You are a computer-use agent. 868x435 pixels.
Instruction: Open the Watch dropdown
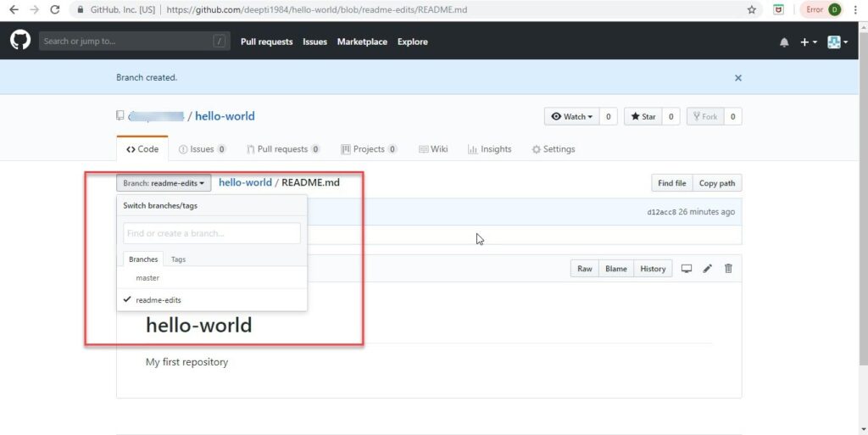572,116
